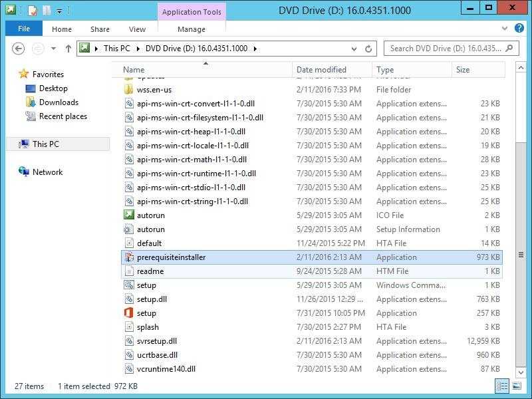Open Help via the question mark icon
The width and height of the screenshot is (532, 399).
[519, 28]
